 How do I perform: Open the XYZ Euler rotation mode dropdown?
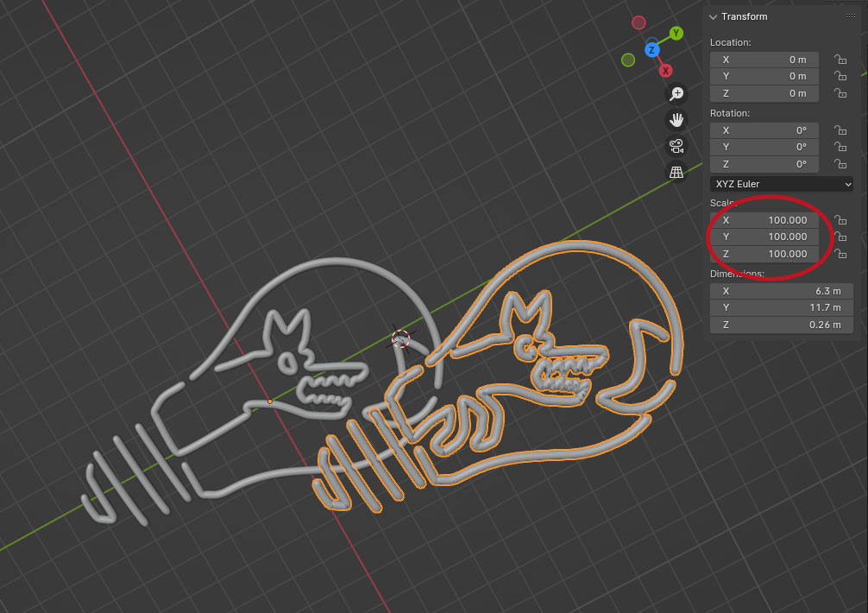click(x=781, y=184)
